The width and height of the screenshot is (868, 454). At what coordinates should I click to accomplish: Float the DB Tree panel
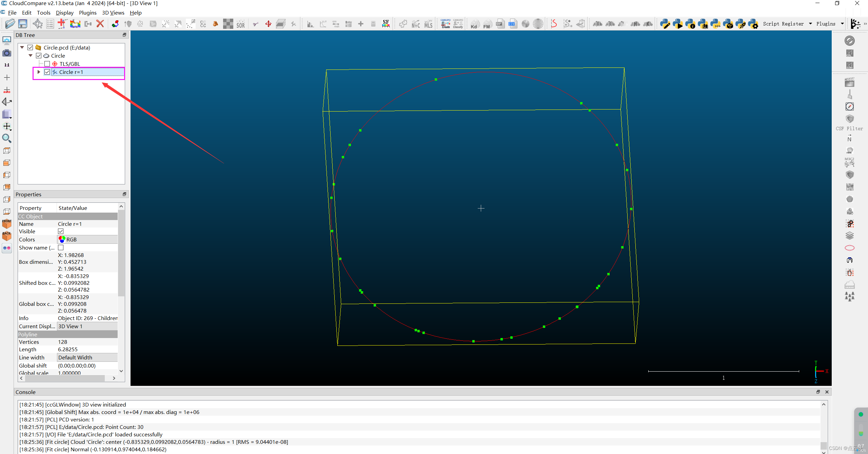pos(124,35)
